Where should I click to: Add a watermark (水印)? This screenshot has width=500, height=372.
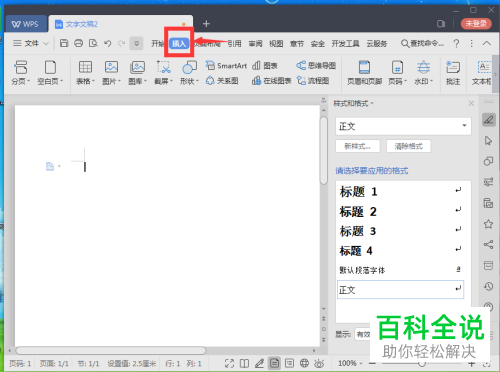423,72
